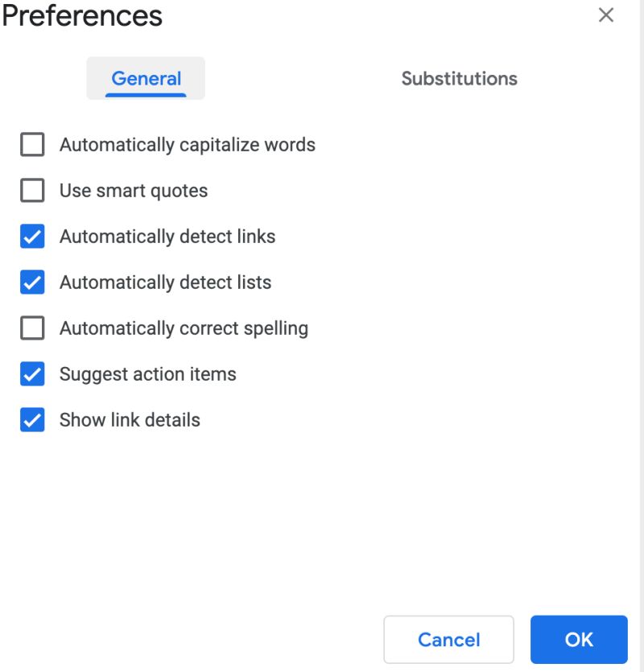Untick the Show link details checkbox
The height and width of the screenshot is (672, 644).
click(x=32, y=420)
